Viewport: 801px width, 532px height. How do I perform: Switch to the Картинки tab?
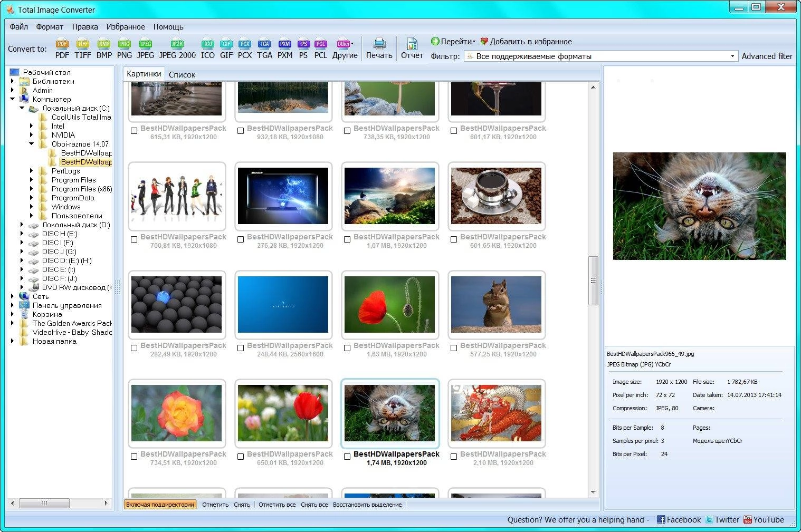pyautogui.click(x=144, y=74)
